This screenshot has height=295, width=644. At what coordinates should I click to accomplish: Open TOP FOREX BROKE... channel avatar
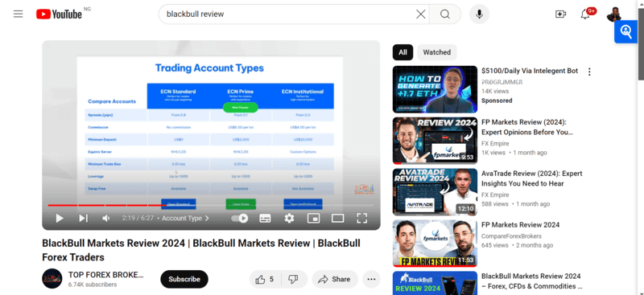tap(52, 279)
